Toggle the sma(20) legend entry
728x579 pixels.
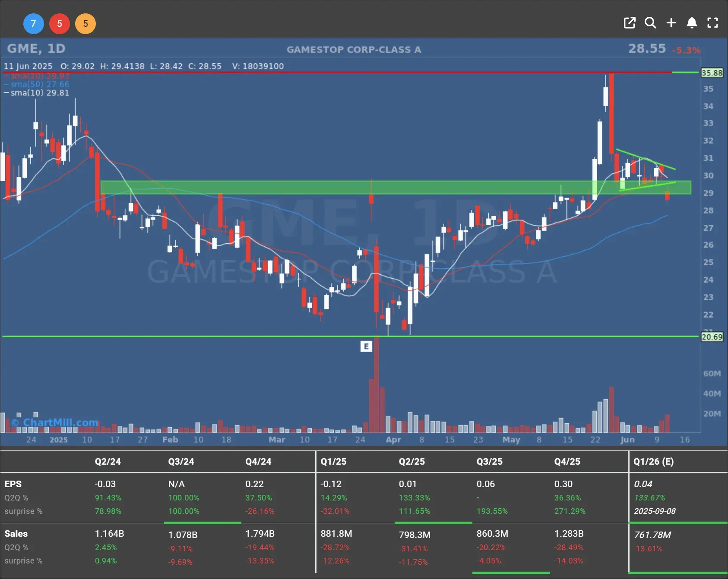click(40, 76)
